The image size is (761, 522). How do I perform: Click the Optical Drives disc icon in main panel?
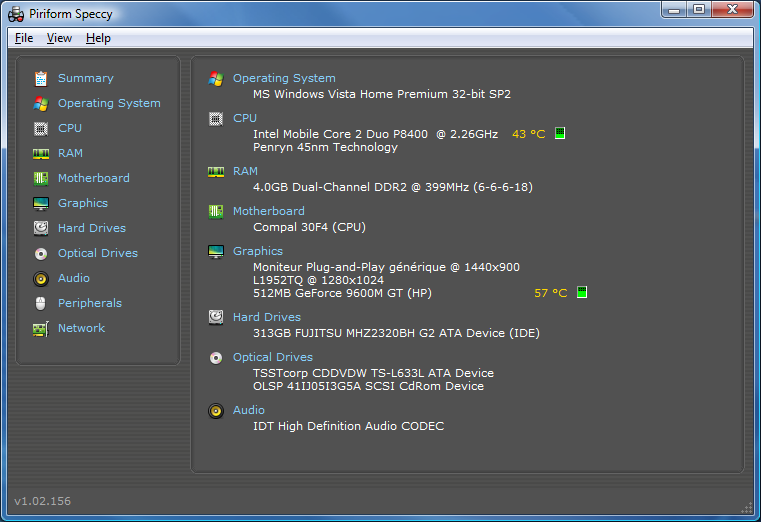click(216, 358)
